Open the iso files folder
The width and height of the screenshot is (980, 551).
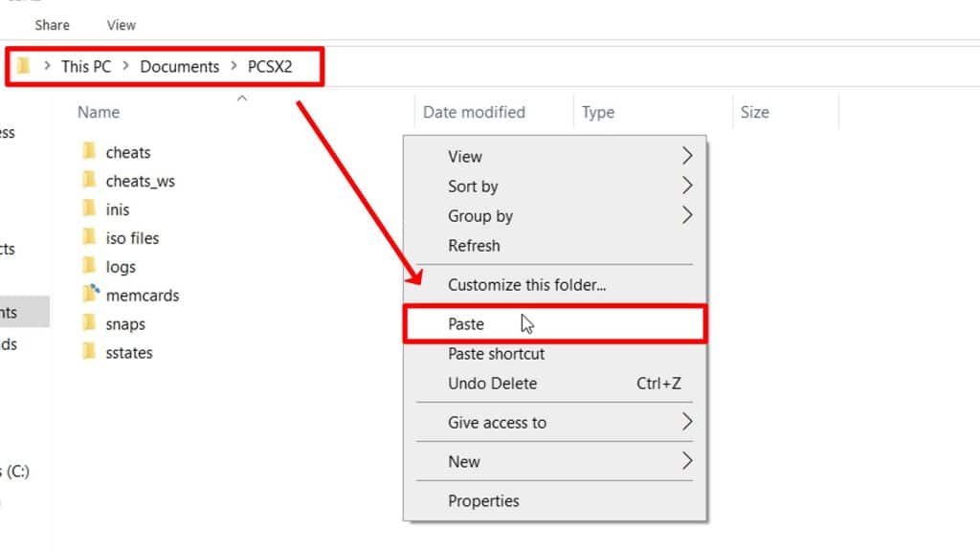133,237
